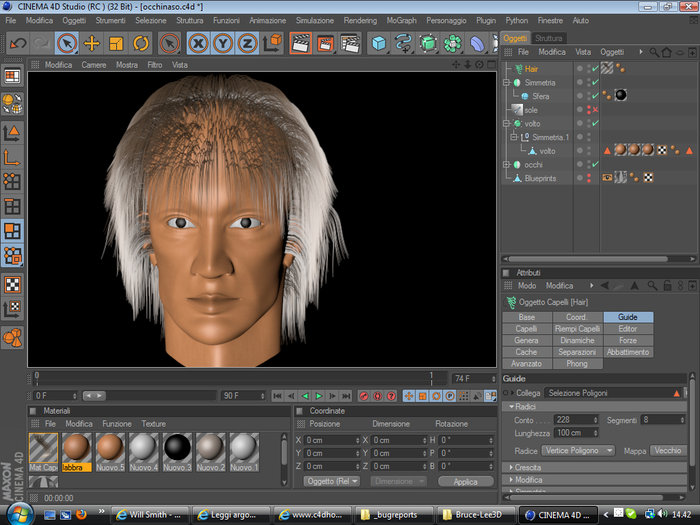Click the Applica button

465,481
